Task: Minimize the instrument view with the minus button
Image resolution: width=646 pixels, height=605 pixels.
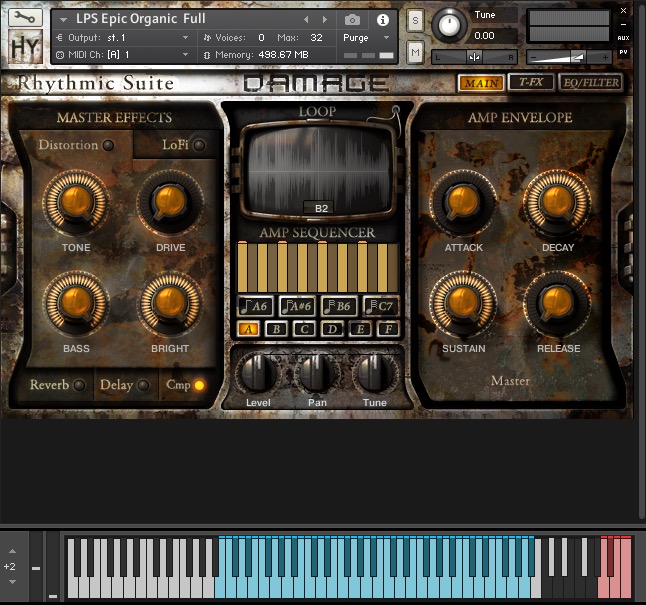Action: [x=623, y=24]
